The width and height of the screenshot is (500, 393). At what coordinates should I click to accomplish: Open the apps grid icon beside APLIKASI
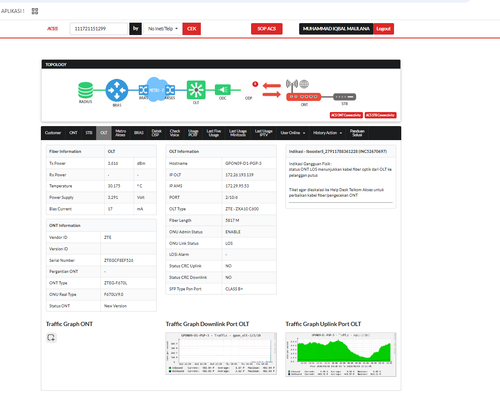(x=35, y=11)
